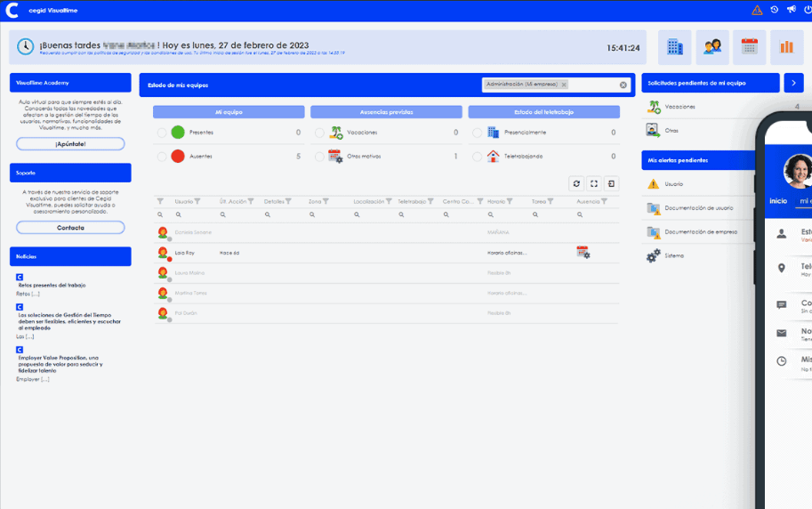Click Martina Torres row name
Viewport: 812px width, 509px height.
coord(190,294)
